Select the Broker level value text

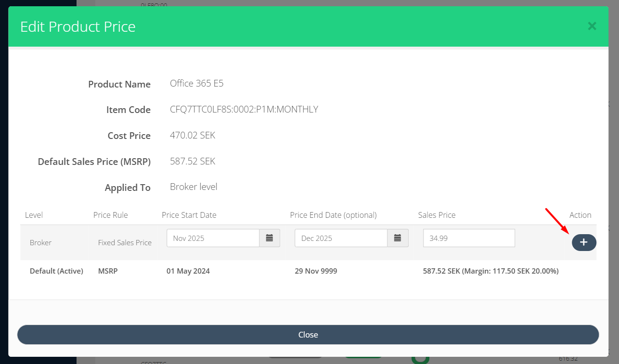pyautogui.click(x=193, y=187)
